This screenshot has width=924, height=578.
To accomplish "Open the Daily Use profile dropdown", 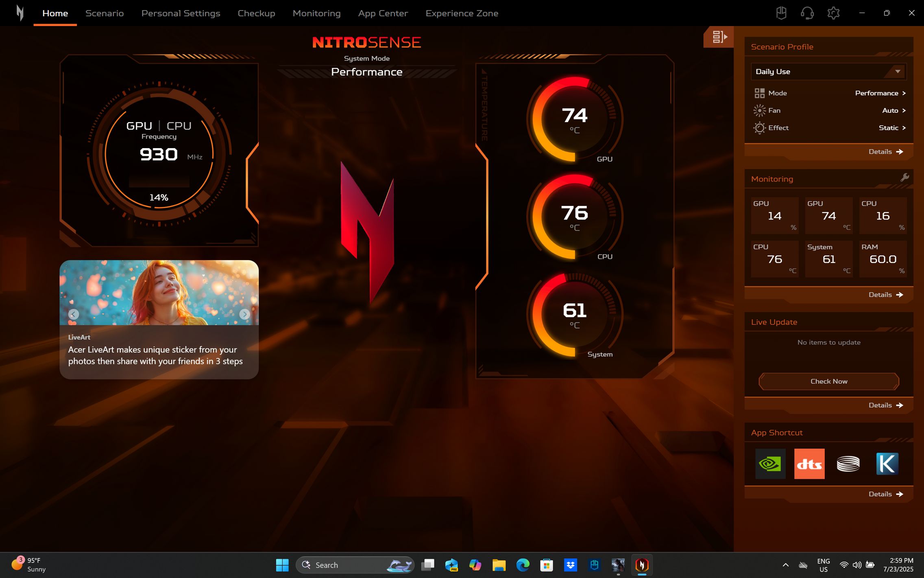I will 828,72.
